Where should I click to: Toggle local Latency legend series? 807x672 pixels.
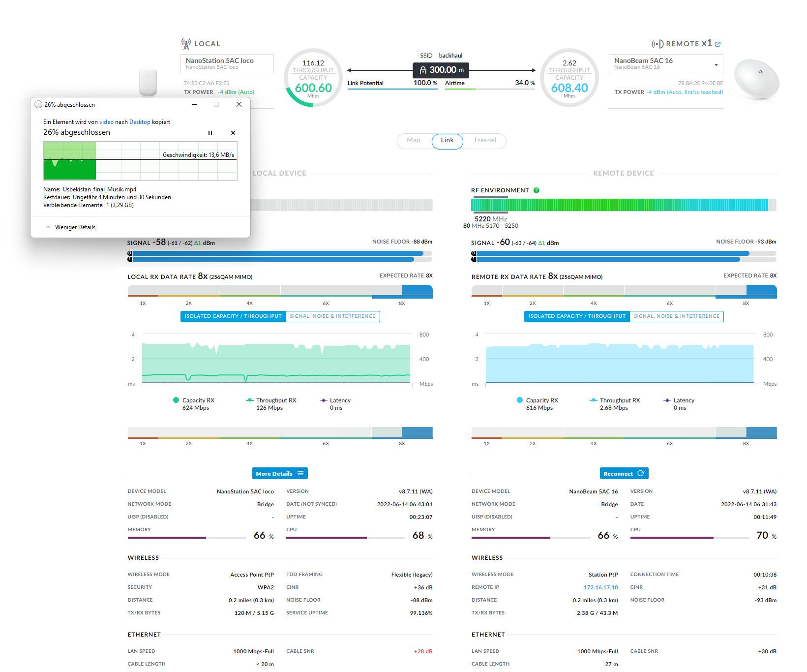tap(323, 400)
